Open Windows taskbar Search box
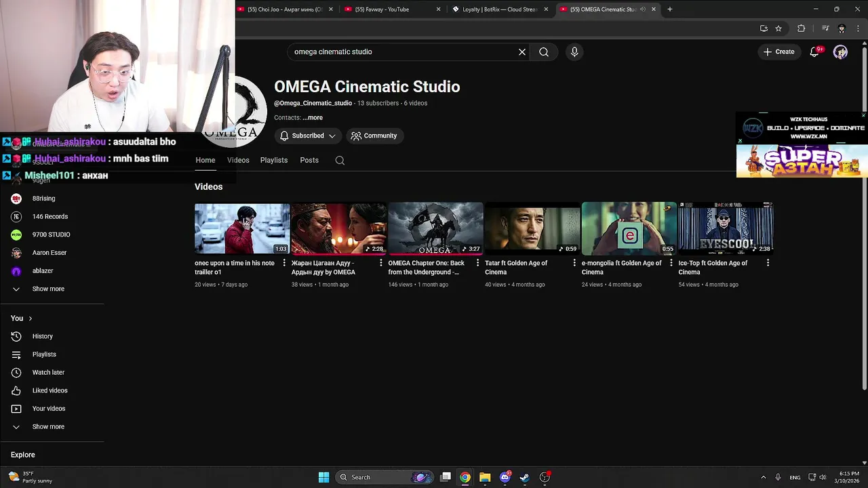The height and width of the screenshot is (488, 868). point(384,477)
